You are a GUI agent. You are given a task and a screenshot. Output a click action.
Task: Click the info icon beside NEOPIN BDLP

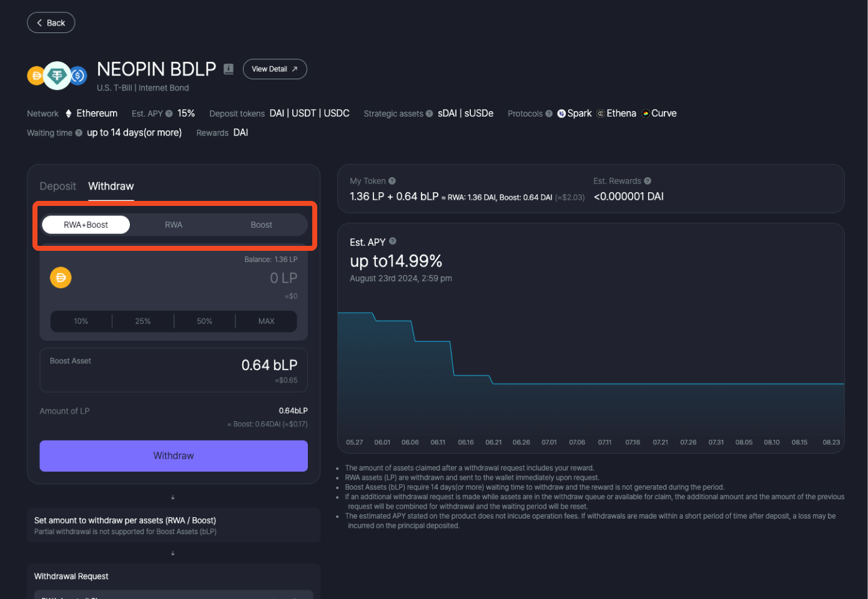(229, 69)
